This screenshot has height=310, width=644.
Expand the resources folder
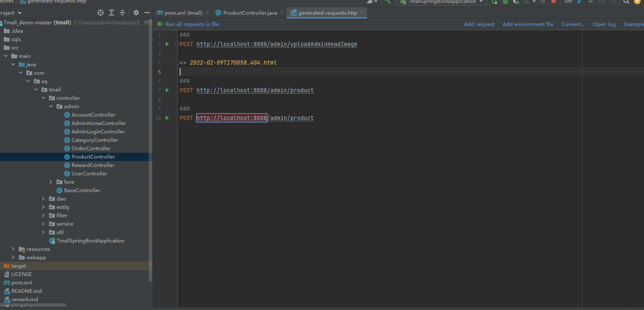pyautogui.click(x=13, y=249)
